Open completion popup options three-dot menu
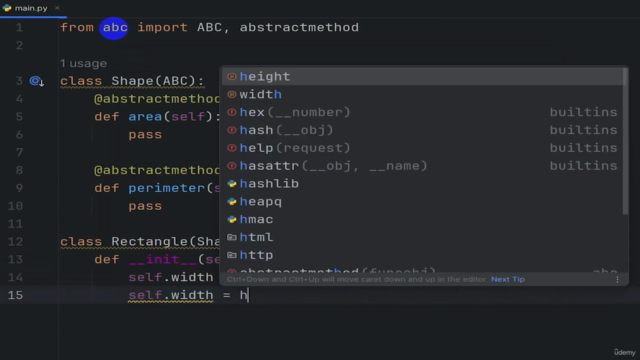The width and height of the screenshot is (640, 360). 617,280
